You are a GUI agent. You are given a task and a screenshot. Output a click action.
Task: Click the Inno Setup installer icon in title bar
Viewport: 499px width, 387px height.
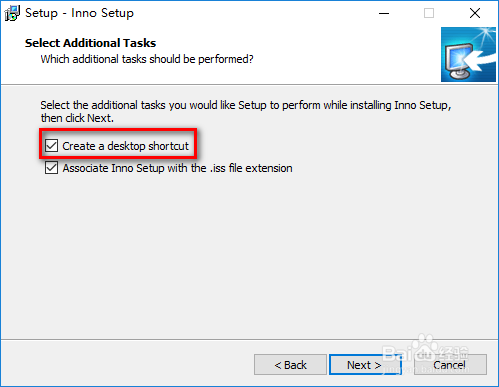pos(12,13)
